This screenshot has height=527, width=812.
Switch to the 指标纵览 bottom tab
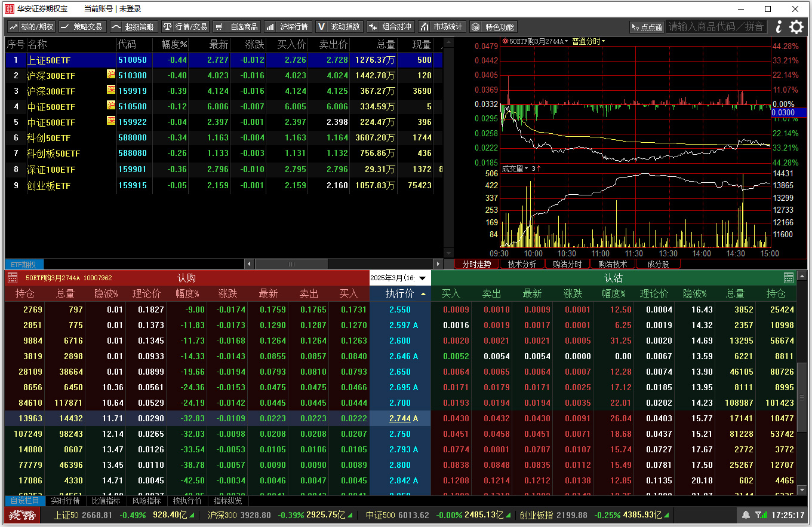point(228,501)
